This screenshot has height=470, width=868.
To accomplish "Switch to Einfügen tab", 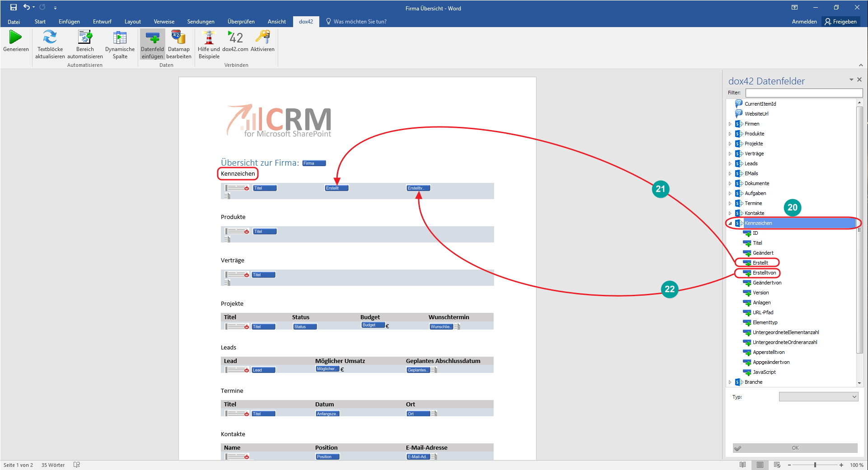I will pyautogui.click(x=69, y=22).
